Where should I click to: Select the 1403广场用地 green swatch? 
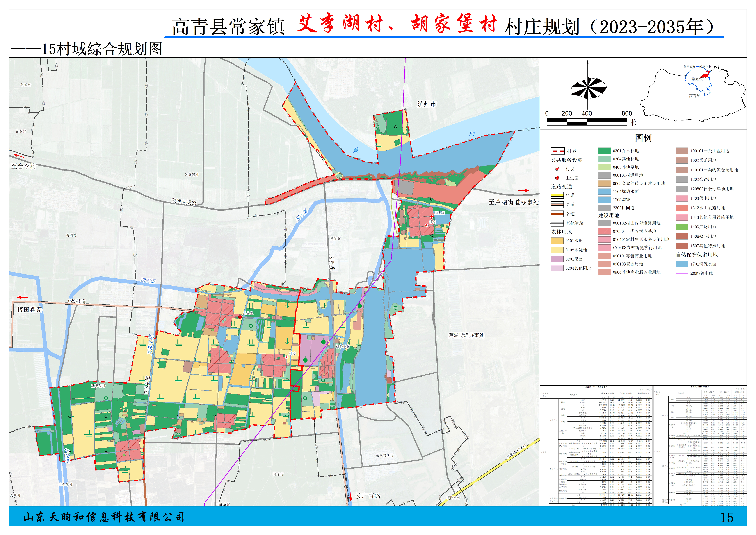coord(682,227)
